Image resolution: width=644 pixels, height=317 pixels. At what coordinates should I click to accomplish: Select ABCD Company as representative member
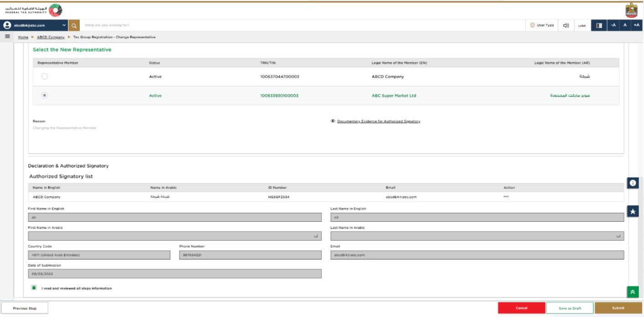44,77
